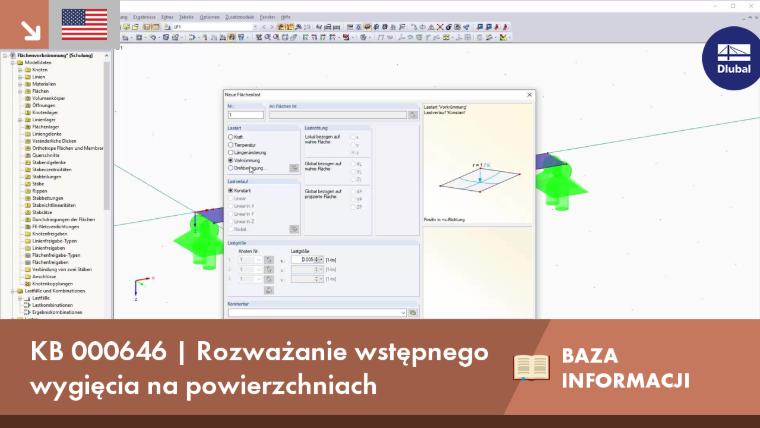Click the Lastverlauf edit icon button
The image size is (760, 428).
[294, 229]
